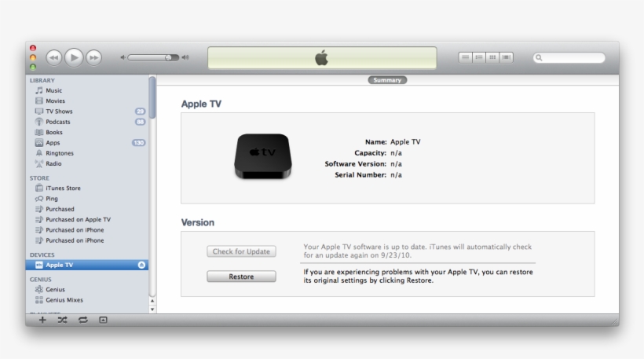Click the 'Capacity:' label
Viewport: 644px width, 359px height.
[371, 153]
